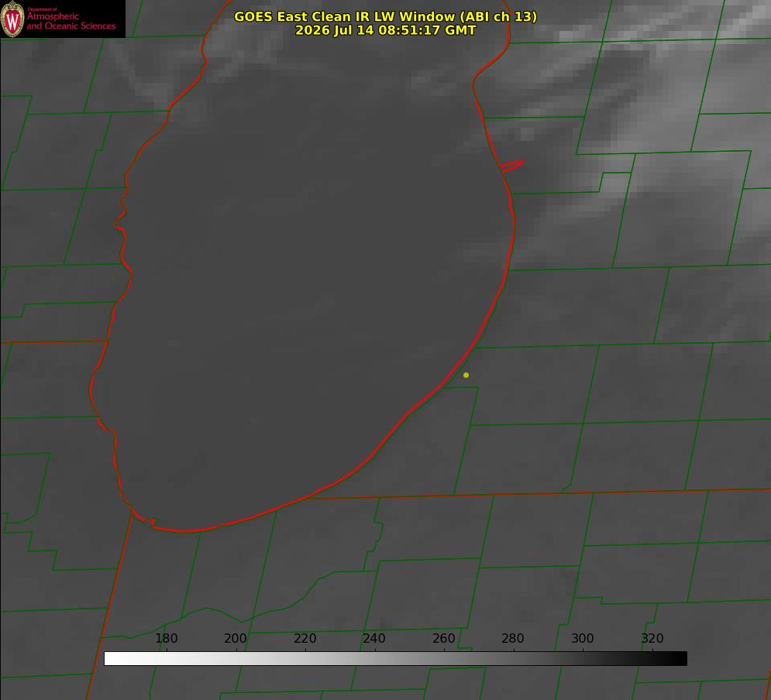Click the University of Wisconsin crest logo
This screenshot has height=700, width=771.
point(12,19)
